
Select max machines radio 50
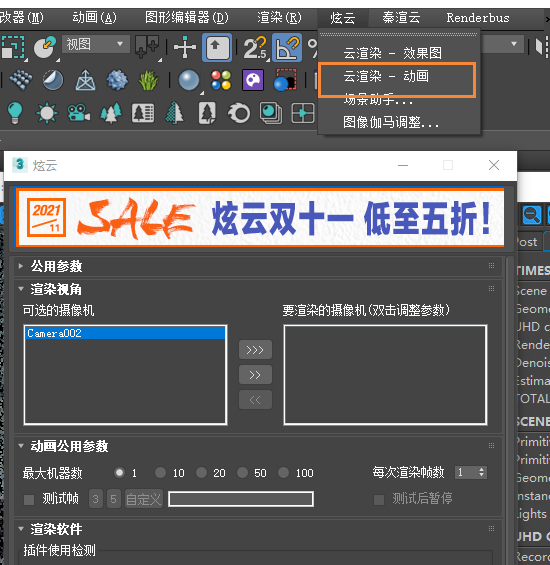242,472
